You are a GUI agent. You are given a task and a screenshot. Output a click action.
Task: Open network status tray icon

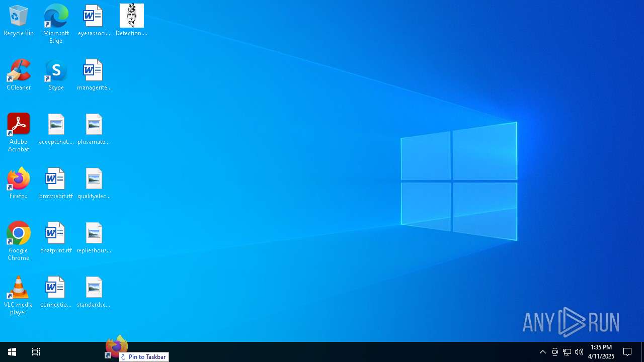567,352
